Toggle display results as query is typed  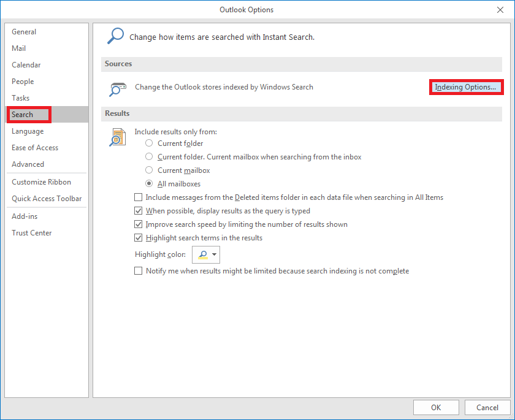click(x=139, y=210)
